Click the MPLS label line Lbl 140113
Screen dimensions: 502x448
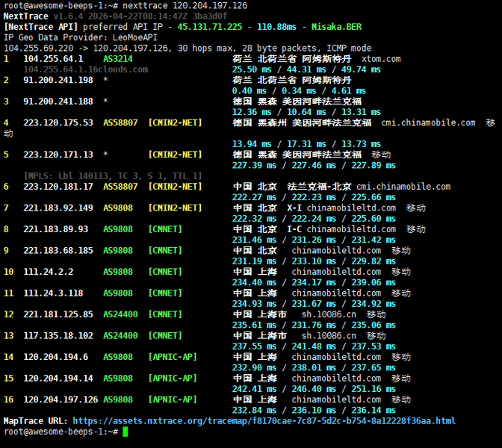[x=113, y=176]
